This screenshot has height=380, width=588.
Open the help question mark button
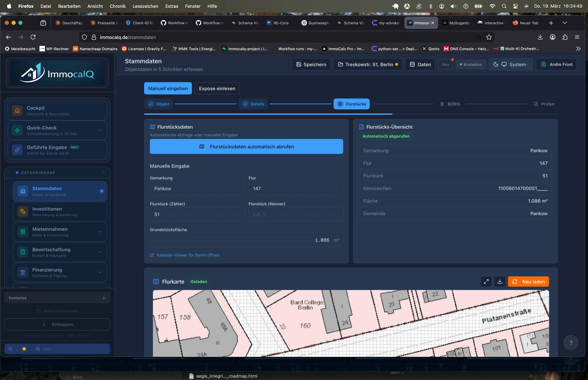point(571,343)
